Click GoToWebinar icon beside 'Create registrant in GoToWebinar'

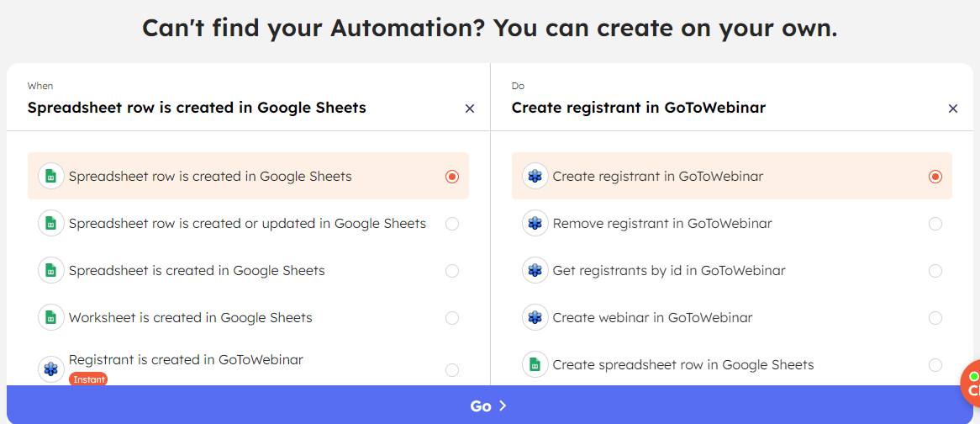coord(535,177)
